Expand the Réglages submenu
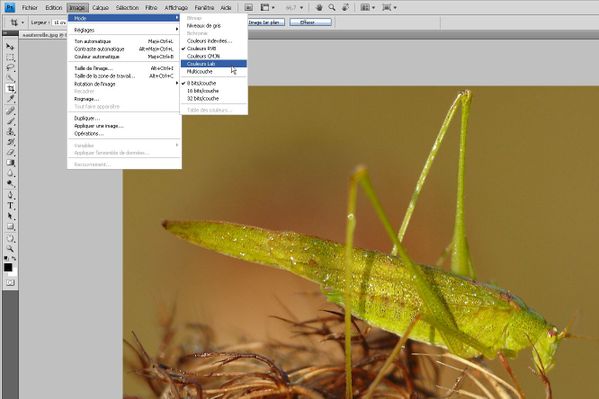The image size is (599, 399). tap(124, 30)
